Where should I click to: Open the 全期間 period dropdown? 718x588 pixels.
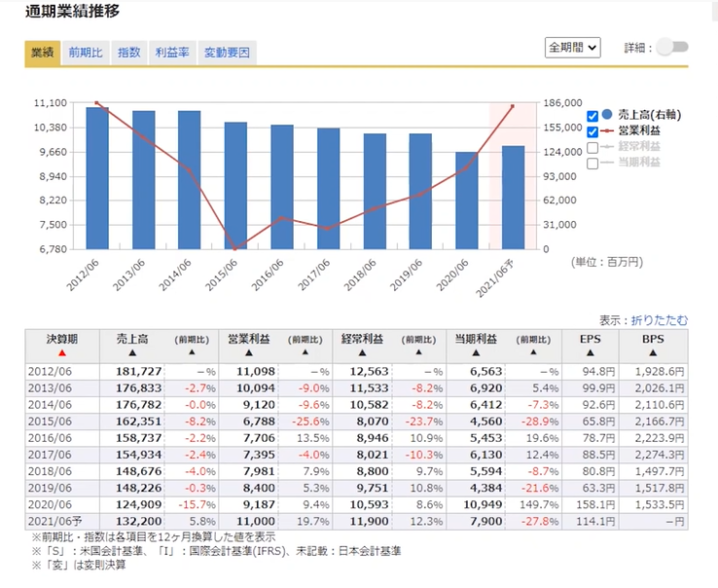pos(573,47)
